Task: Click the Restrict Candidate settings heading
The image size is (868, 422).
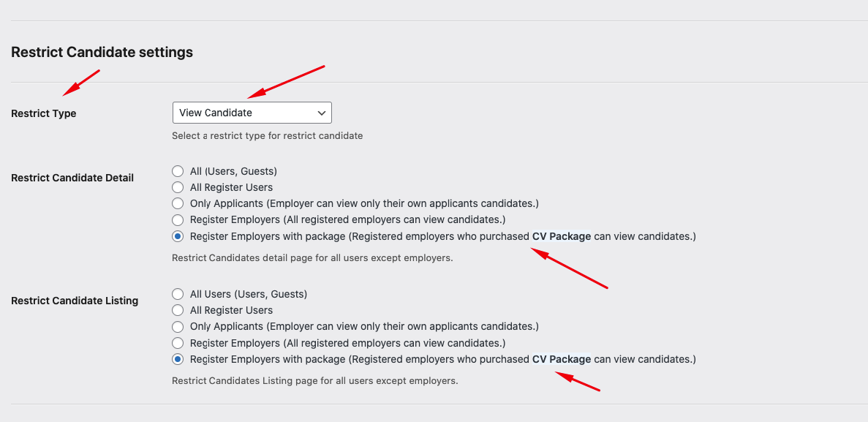Action: (x=102, y=53)
